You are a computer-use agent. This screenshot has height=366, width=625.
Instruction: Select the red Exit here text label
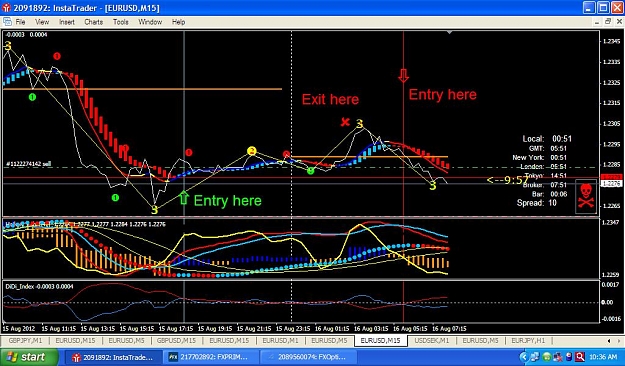tap(330, 99)
